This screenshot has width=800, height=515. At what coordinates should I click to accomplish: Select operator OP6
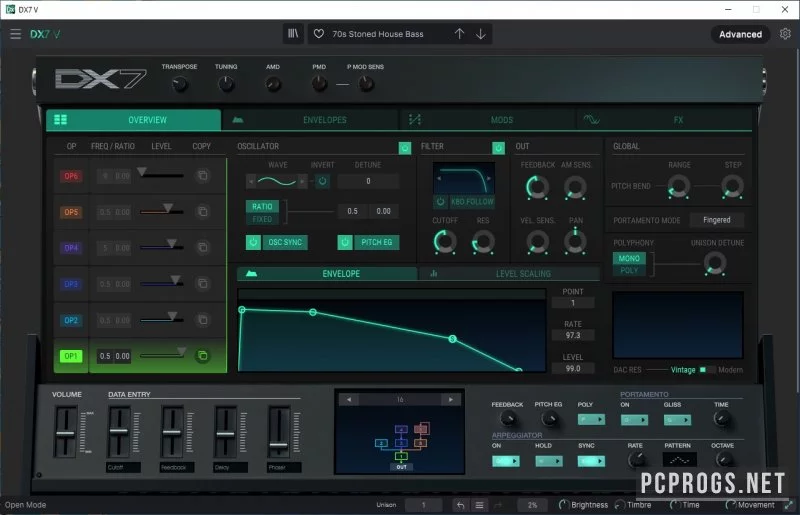click(x=71, y=176)
